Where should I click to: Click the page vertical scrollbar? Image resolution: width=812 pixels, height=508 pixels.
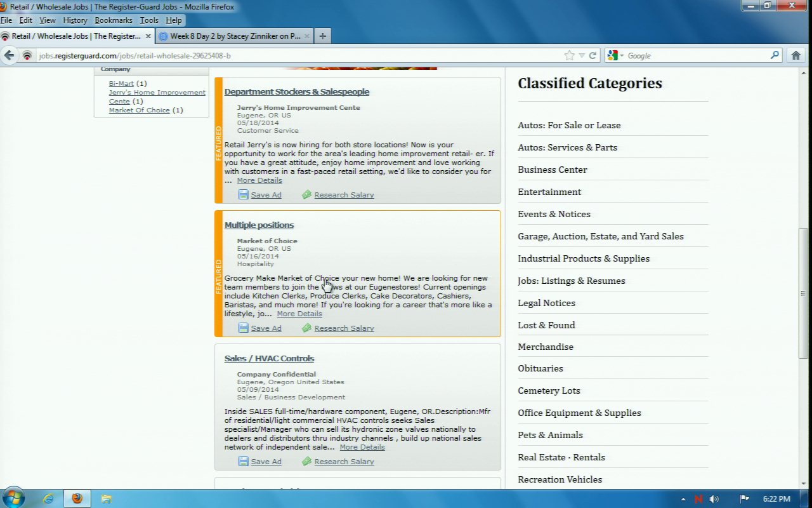[804, 292]
